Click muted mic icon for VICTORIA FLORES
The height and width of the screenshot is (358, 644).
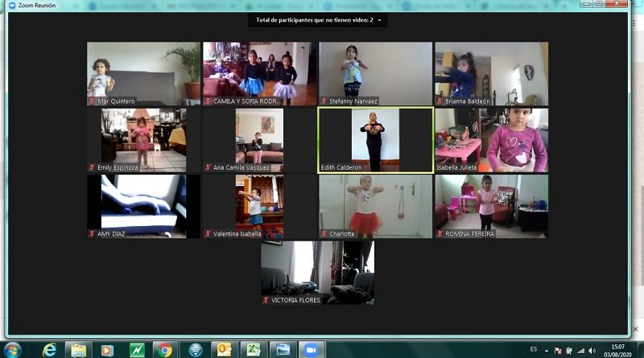(266, 300)
